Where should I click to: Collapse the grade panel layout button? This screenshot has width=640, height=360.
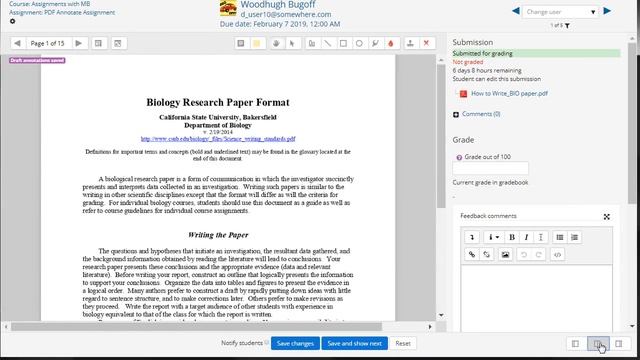coord(619,344)
